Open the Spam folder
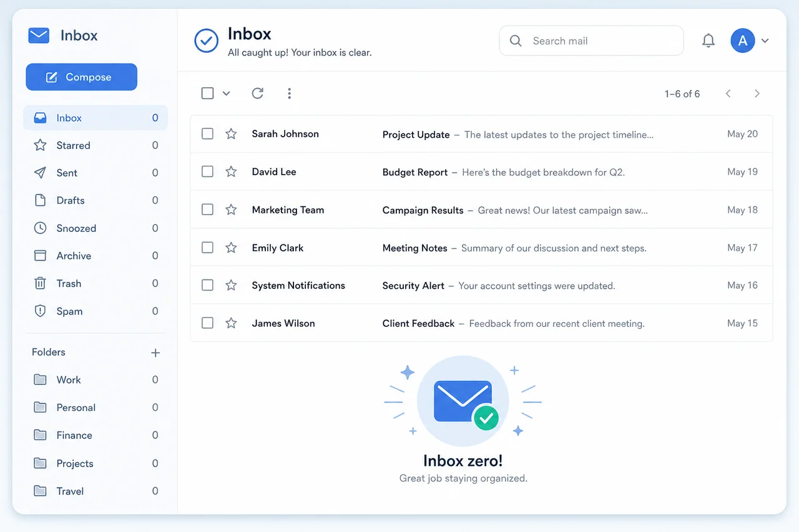799x532 pixels. (x=96, y=311)
